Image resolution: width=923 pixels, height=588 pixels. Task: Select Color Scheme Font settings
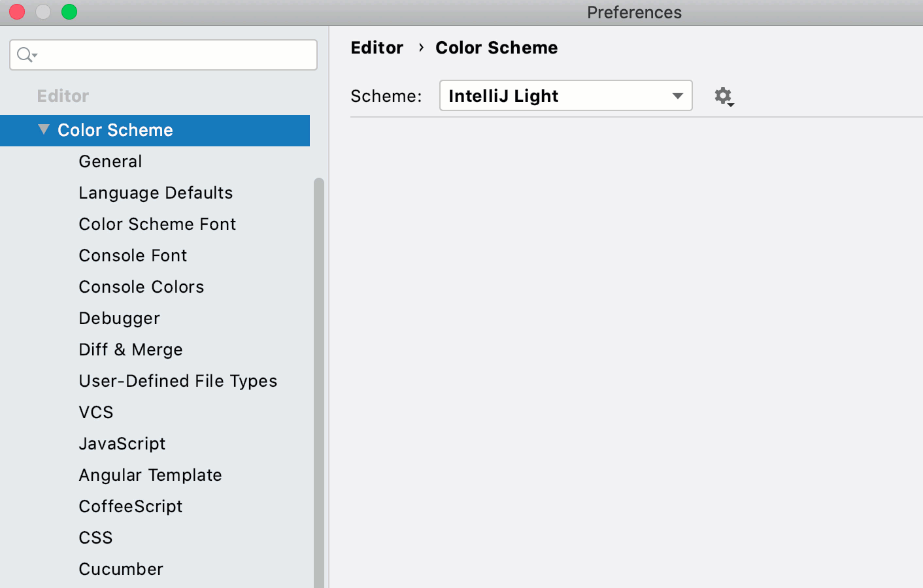pos(157,223)
